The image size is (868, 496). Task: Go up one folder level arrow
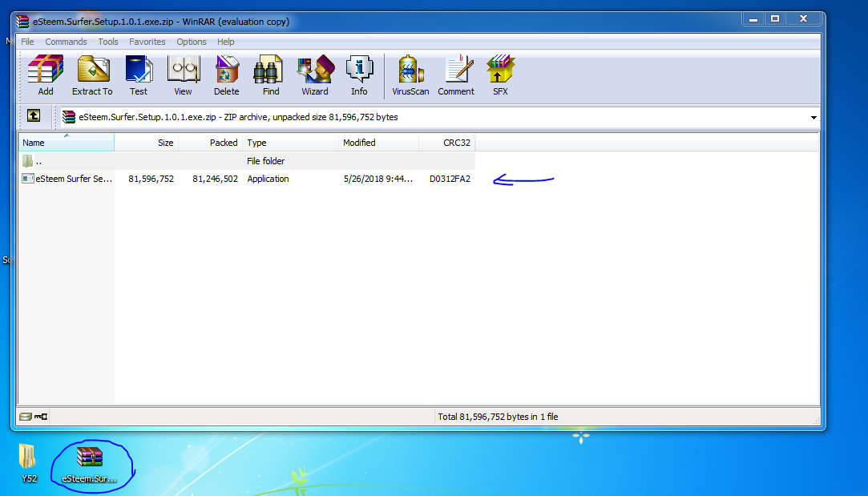click(x=34, y=115)
